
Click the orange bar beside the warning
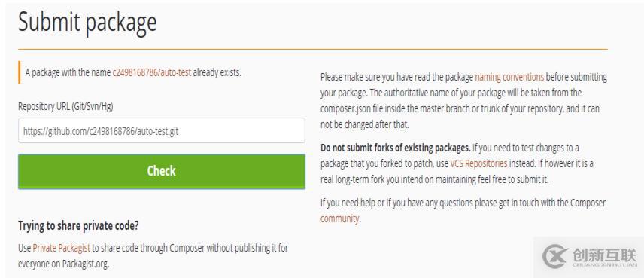(20, 72)
